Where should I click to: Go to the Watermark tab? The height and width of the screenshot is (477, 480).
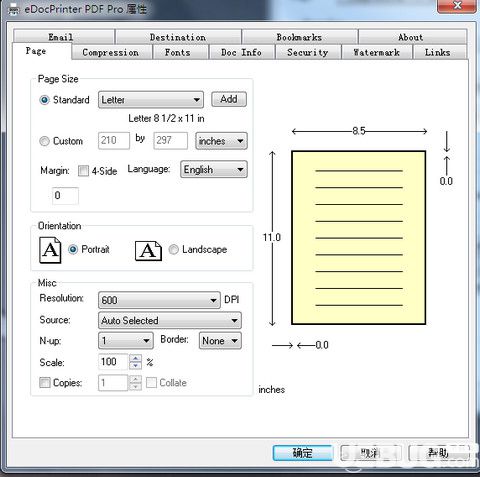(x=377, y=52)
